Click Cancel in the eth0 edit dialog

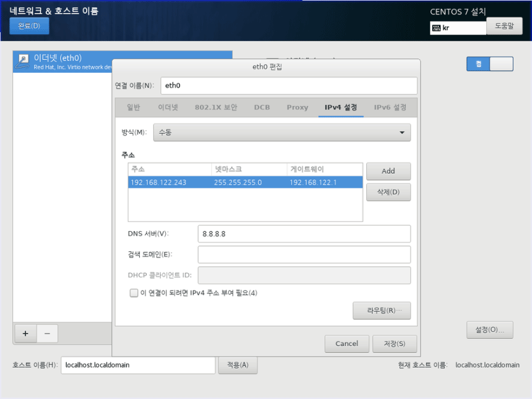coord(346,344)
